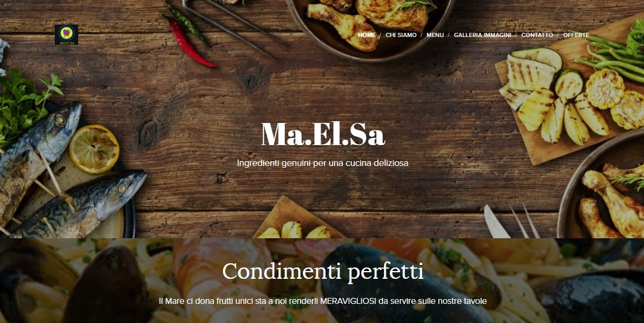Click the grilled corn on the wooden board

coord(605,89)
